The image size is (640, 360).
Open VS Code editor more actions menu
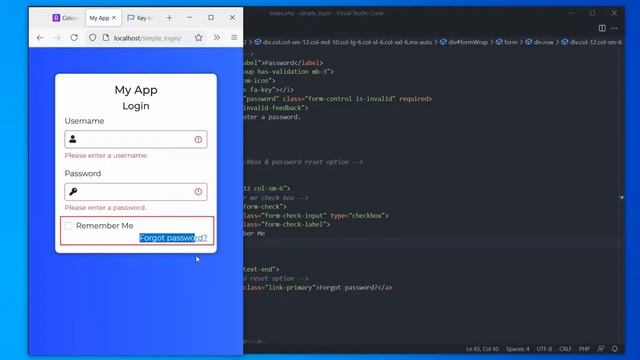coord(614,28)
